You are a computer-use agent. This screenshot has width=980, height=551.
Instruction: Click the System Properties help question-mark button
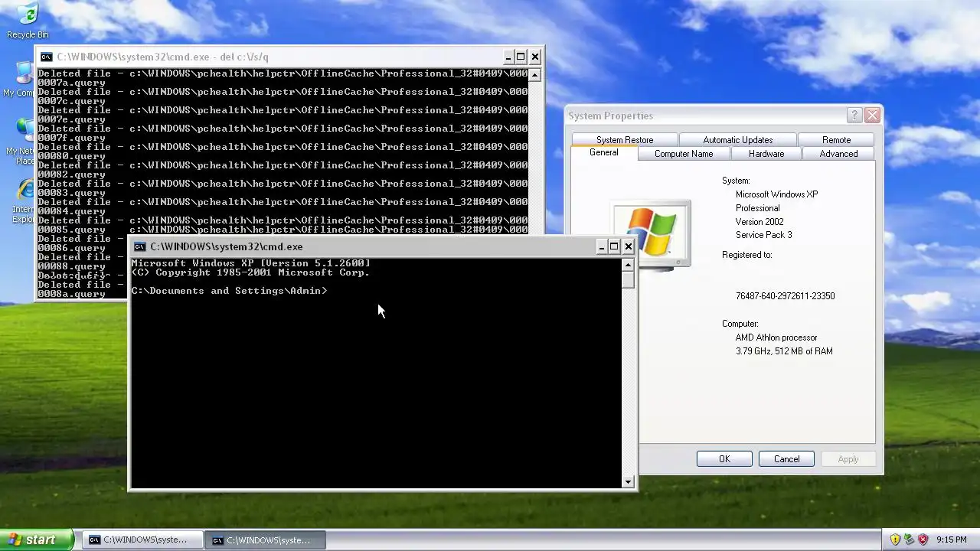854,116
